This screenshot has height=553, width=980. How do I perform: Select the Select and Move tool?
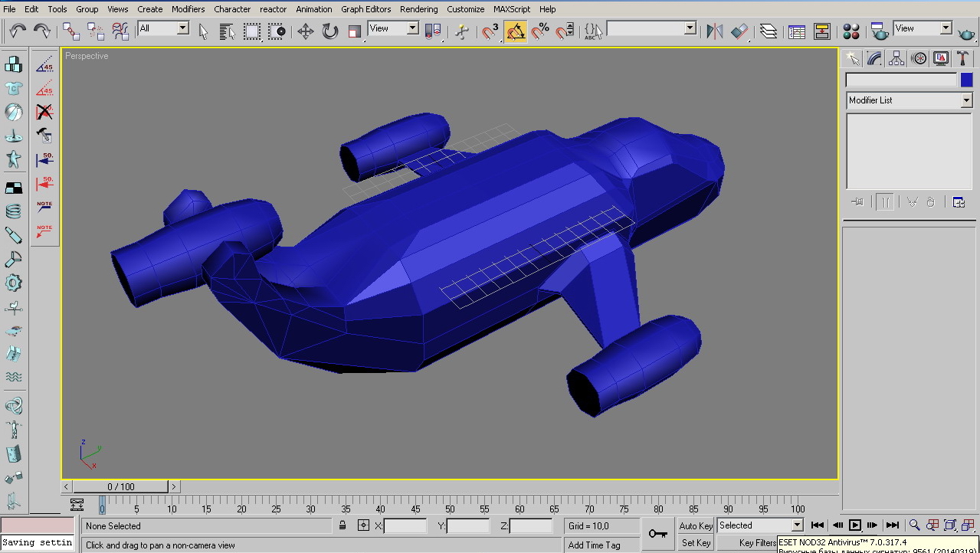(306, 31)
